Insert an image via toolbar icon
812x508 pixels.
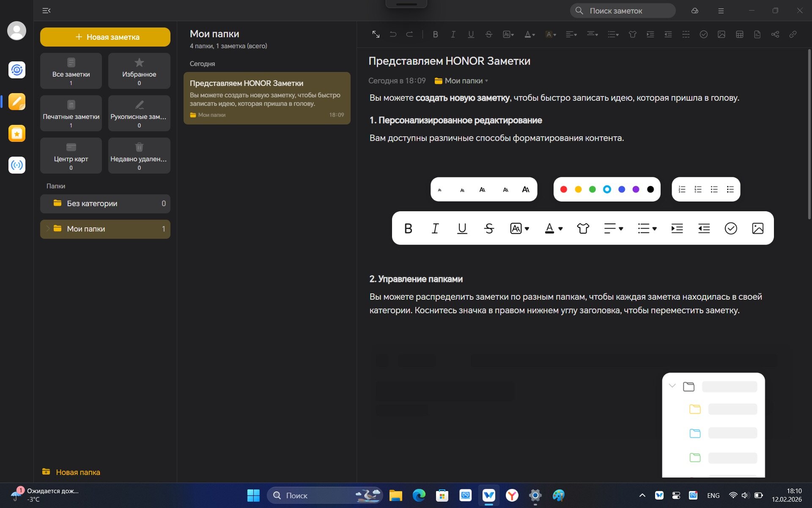pyautogui.click(x=721, y=34)
